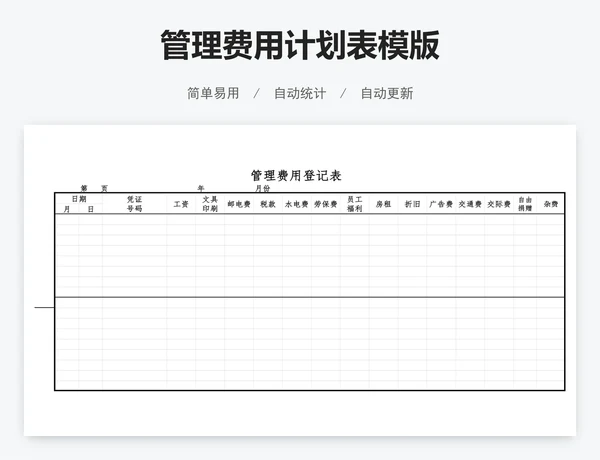Click the 劳保费 column header
Screen dimensions: 600x460
point(326,204)
